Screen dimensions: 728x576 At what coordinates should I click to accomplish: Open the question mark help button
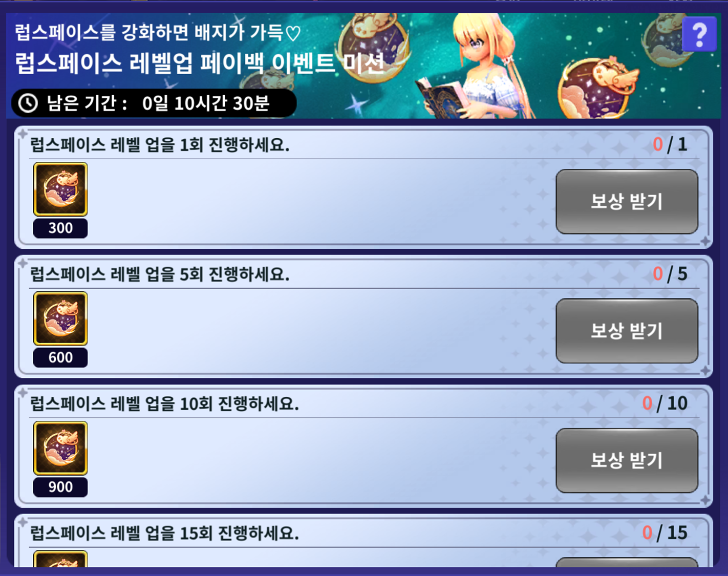(699, 34)
